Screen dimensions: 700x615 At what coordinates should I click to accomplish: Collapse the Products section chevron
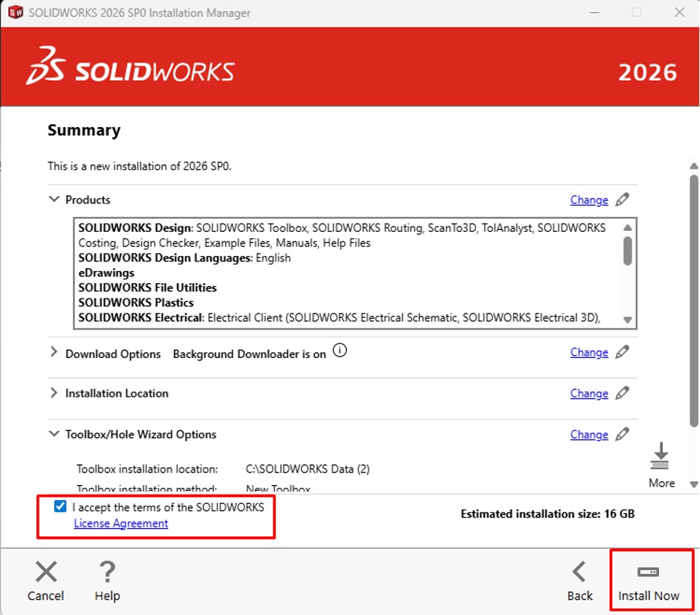pos(54,198)
